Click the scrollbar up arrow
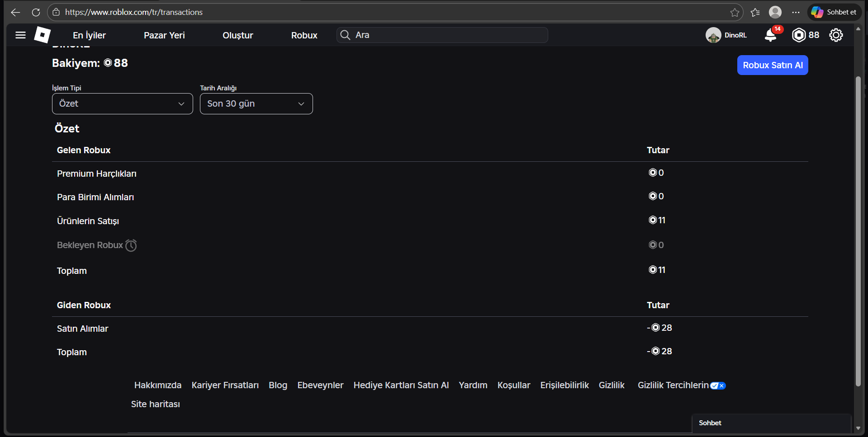The width and height of the screenshot is (868, 437). tap(858, 28)
